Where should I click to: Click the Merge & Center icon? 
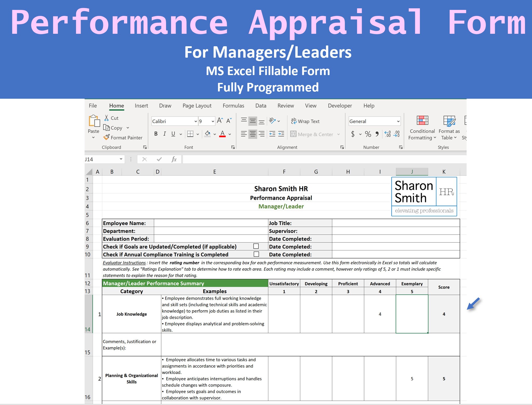click(x=293, y=134)
